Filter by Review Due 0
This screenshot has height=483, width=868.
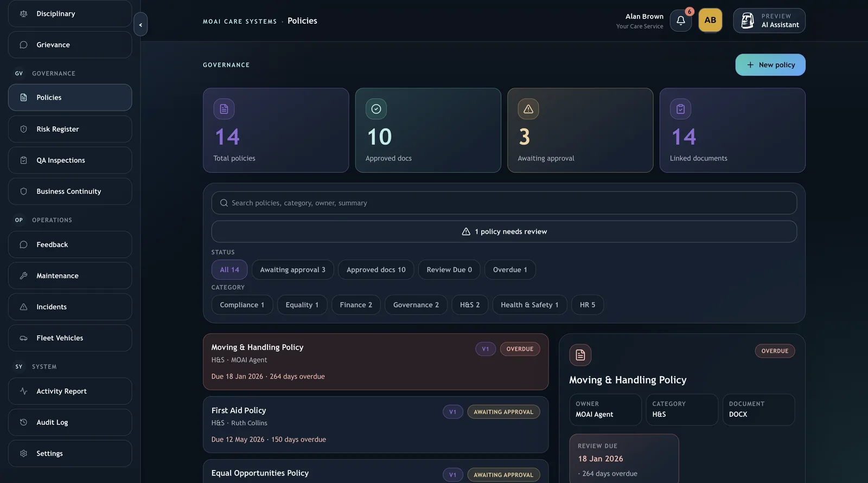tap(449, 270)
